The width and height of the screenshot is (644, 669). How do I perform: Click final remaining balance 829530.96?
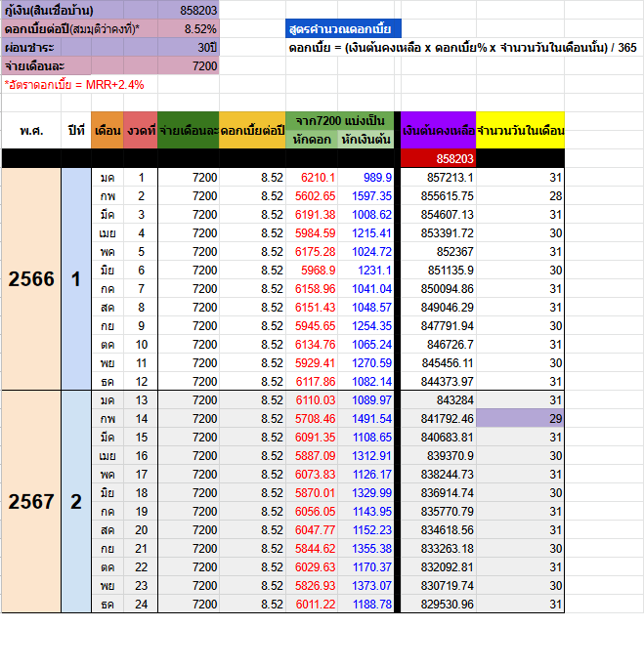click(x=438, y=605)
